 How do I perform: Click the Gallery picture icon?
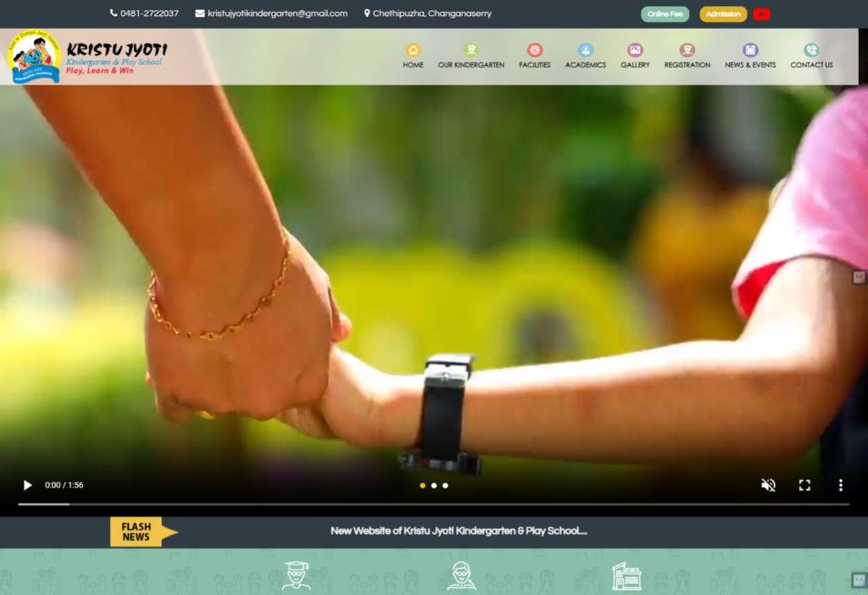pyautogui.click(x=635, y=50)
